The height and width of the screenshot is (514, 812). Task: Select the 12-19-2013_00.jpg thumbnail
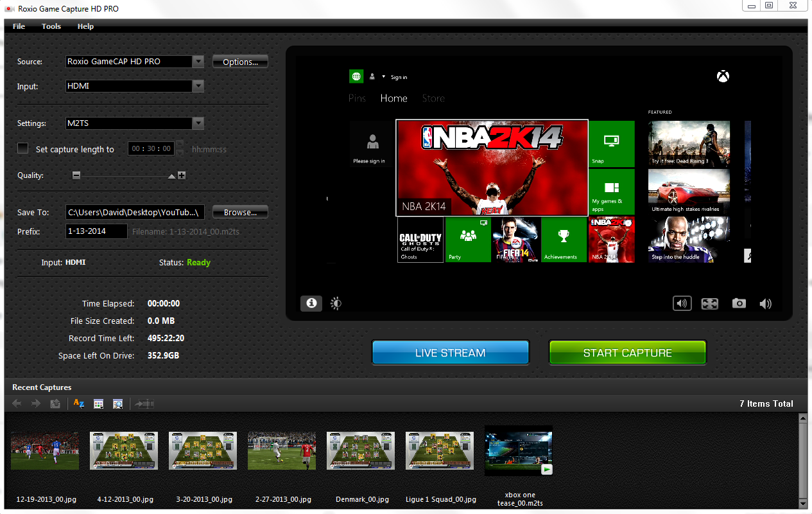click(45, 450)
